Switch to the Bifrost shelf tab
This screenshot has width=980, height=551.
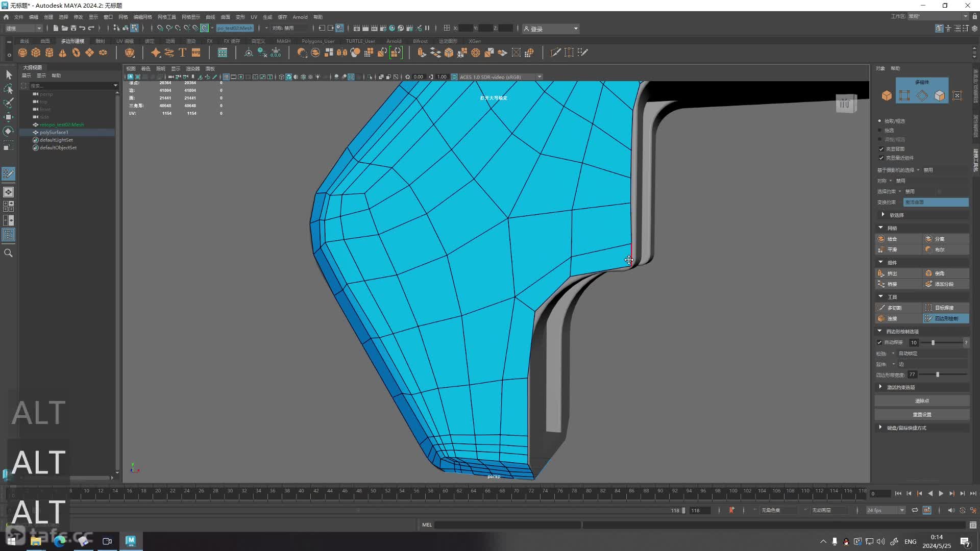click(x=420, y=41)
